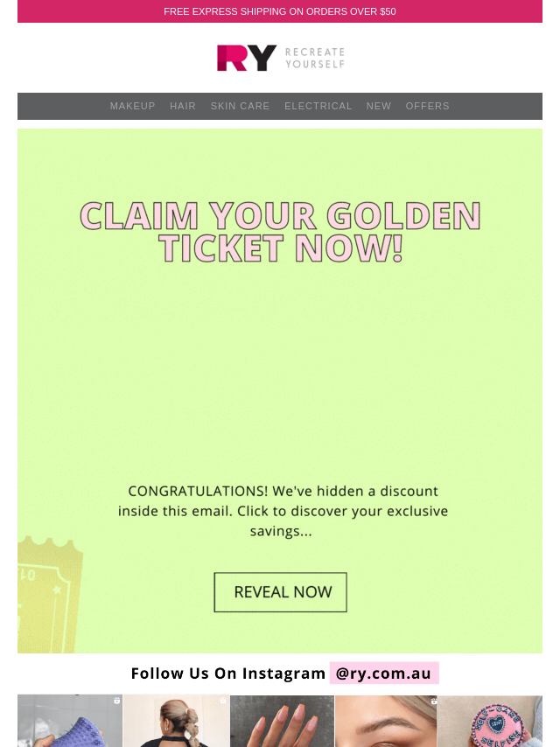The height and width of the screenshot is (747, 560).
Task: View the Offers page
Action: [x=427, y=106]
